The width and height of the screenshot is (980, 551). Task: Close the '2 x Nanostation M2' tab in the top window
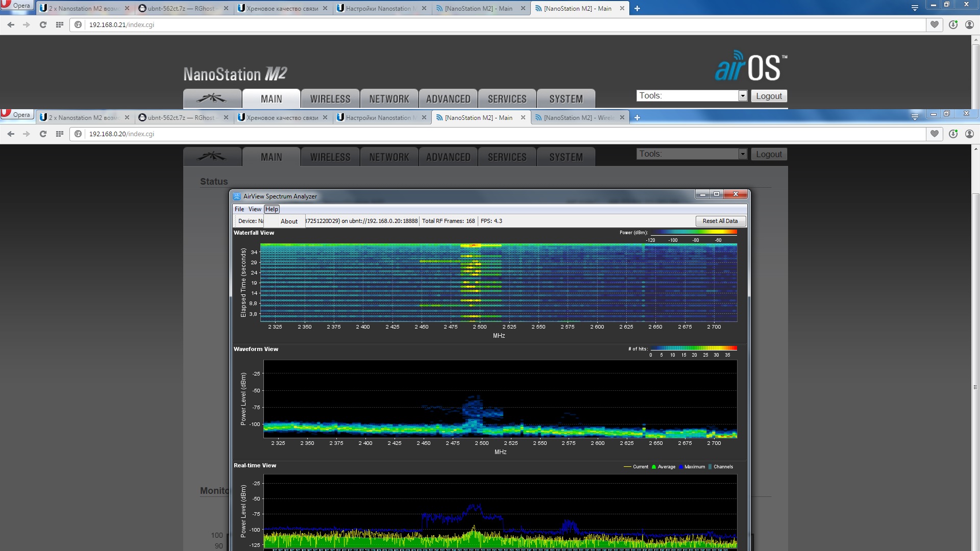click(127, 8)
